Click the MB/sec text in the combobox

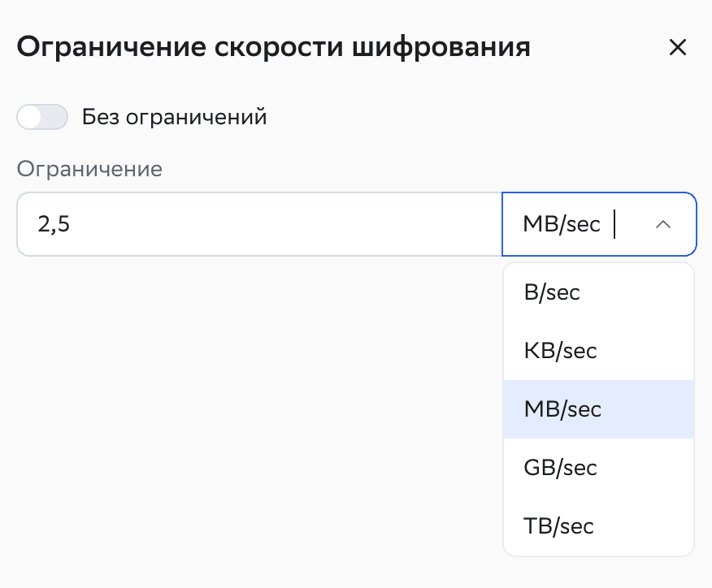562,224
